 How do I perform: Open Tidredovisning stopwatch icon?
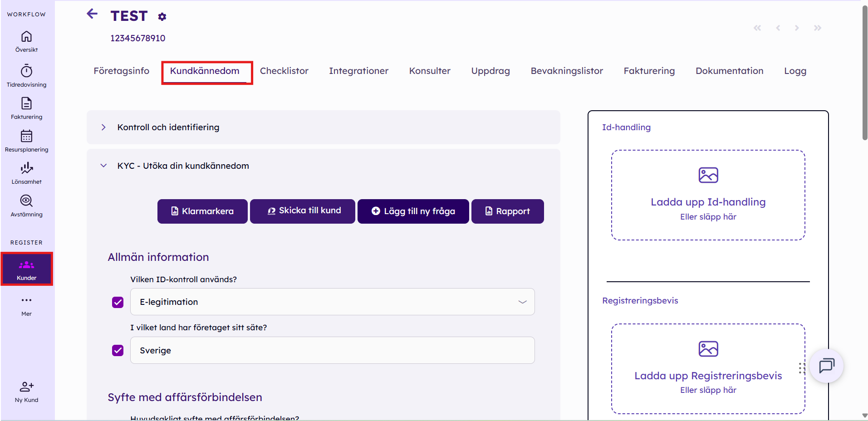click(x=26, y=71)
